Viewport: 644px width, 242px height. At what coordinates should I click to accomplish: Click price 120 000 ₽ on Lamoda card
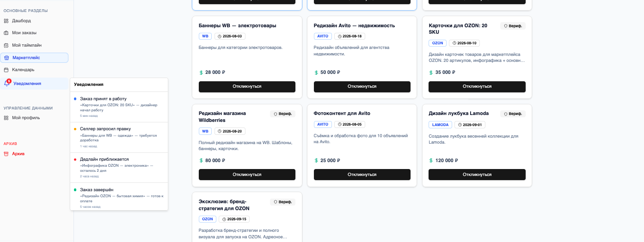447,161
